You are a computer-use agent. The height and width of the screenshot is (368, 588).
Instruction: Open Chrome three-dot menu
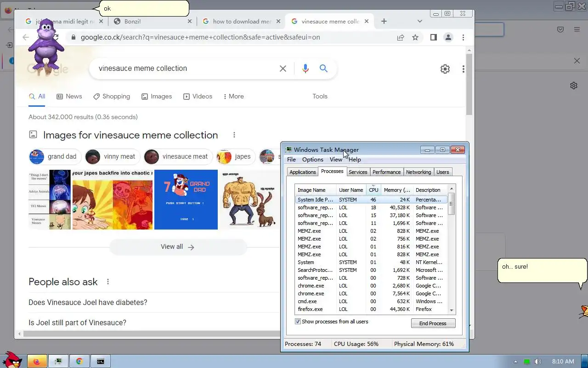(463, 37)
